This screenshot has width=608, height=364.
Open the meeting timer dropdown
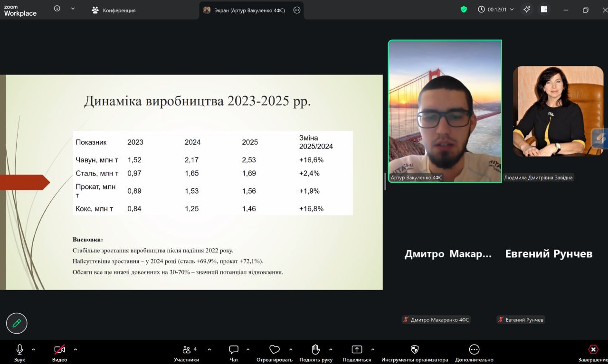496,9
